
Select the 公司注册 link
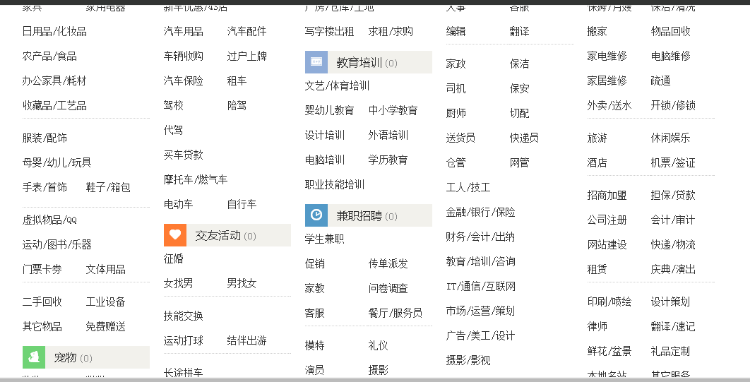point(607,220)
